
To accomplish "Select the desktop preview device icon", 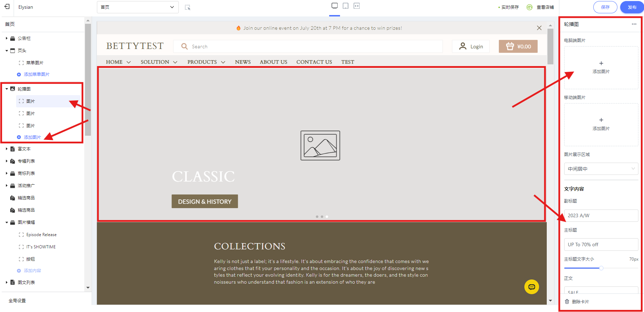I will click(335, 6).
